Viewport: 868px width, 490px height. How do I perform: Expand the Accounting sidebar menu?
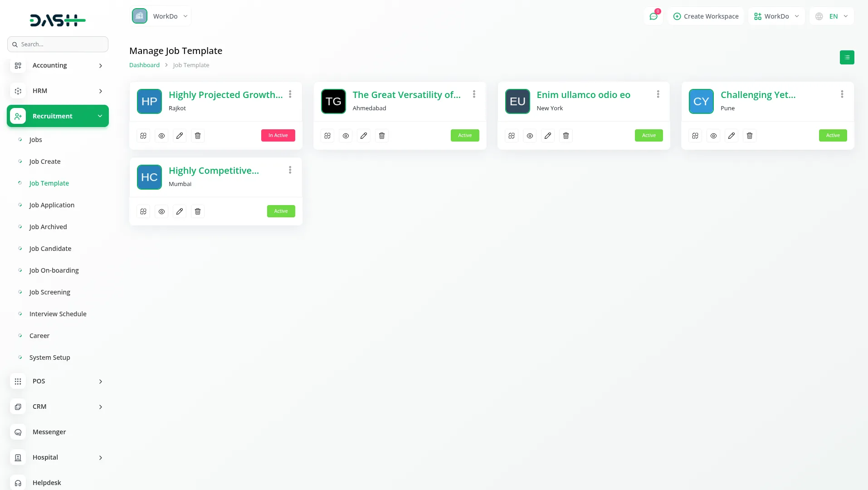click(58, 65)
